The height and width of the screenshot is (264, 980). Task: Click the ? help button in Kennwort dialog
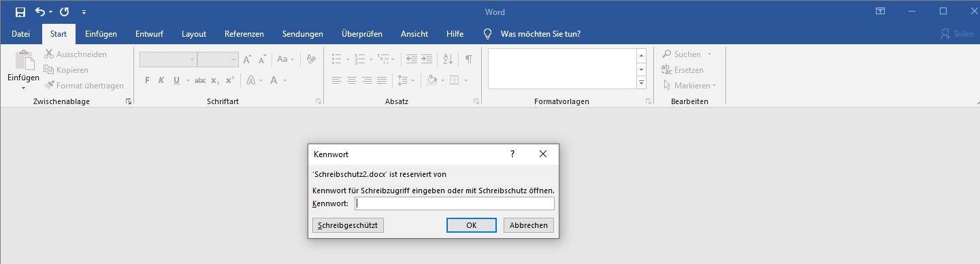[512, 154]
